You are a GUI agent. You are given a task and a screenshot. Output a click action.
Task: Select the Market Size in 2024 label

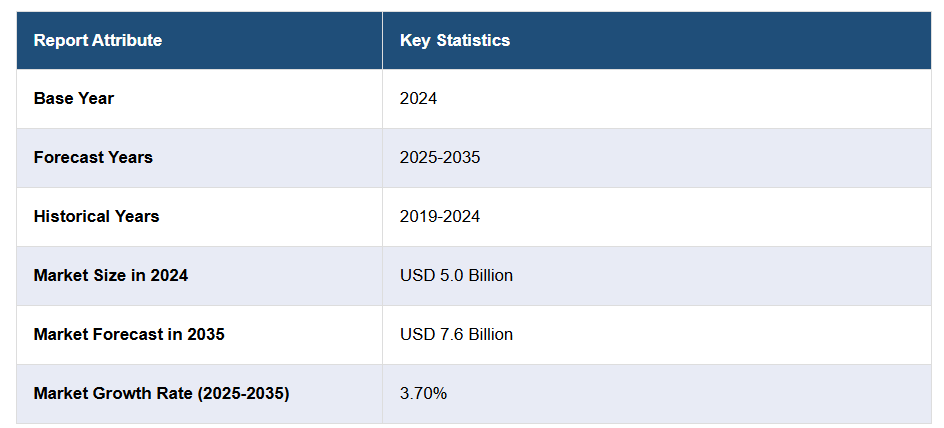point(111,276)
